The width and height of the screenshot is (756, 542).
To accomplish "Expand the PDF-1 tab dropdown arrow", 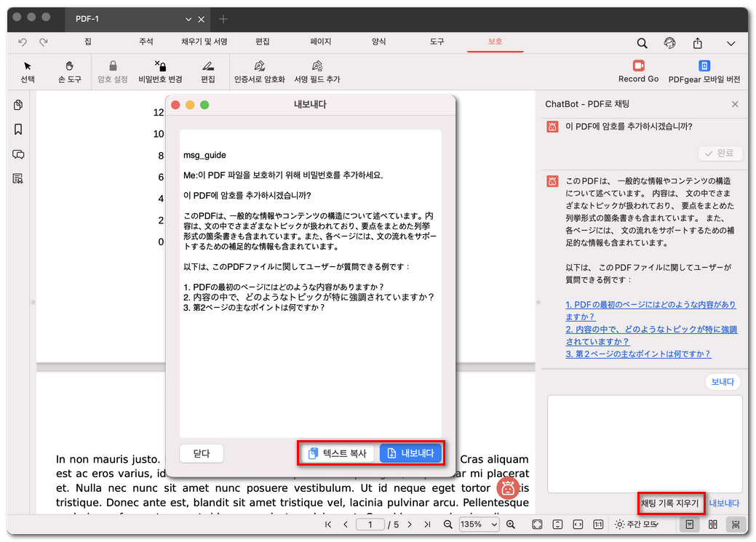I will pos(188,19).
